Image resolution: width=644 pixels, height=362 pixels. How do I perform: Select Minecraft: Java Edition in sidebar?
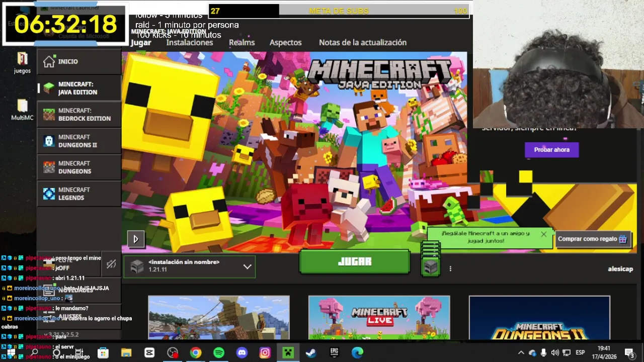[79, 88]
